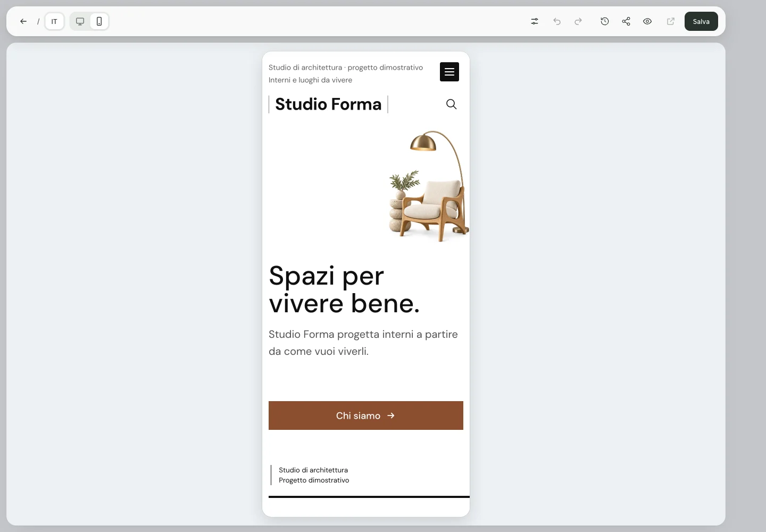
Task: Select 'Interni e luoghi da vivere' text
Action: tap(310, 80)
